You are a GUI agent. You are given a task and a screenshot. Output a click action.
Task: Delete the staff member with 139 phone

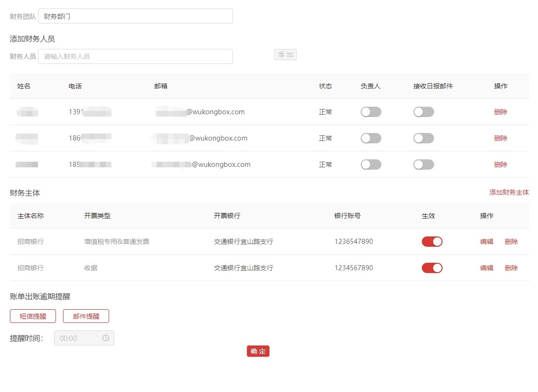pyautogui.click(x=500, y=112)
